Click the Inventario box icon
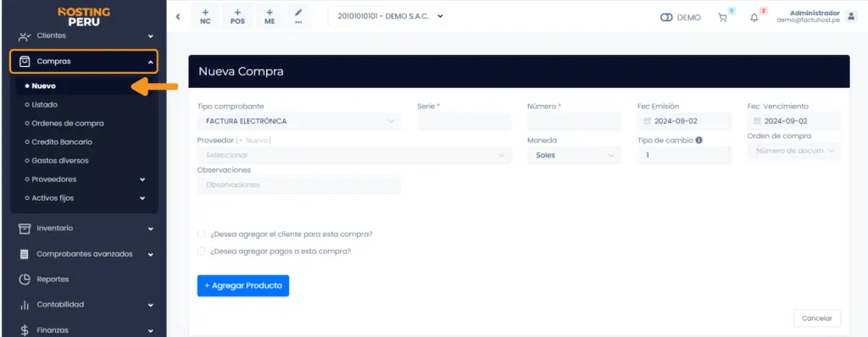The height and width of the screenshot is (337, 868). click(x=25, y=229)
